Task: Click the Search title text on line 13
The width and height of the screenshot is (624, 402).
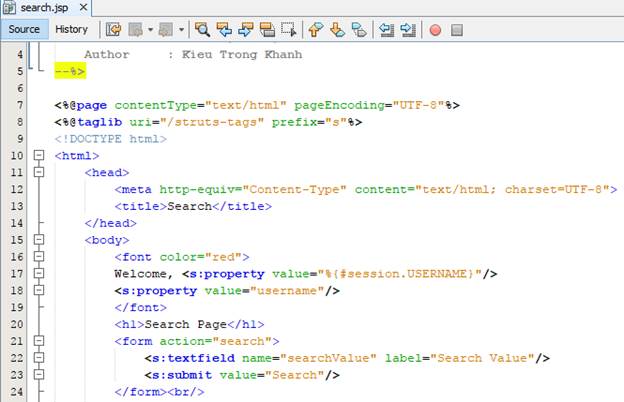Action: coord(189,206)
